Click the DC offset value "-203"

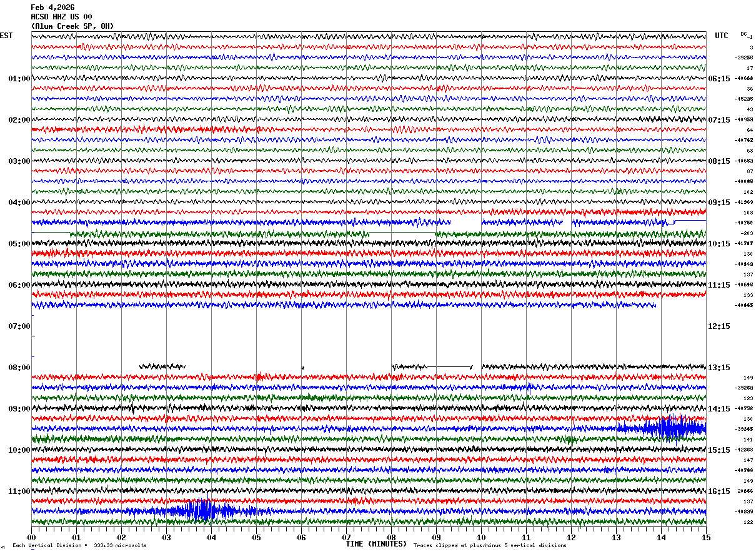coord(747,233)
